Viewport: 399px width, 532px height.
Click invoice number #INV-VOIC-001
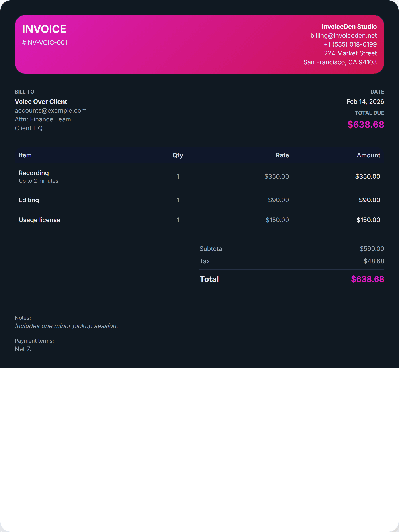(x=45, y=43)
